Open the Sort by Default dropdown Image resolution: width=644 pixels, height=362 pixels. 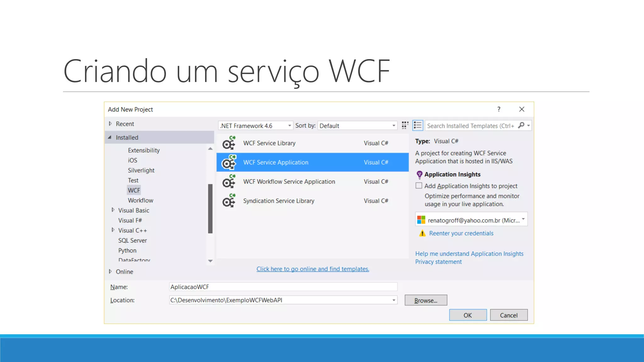357,126
